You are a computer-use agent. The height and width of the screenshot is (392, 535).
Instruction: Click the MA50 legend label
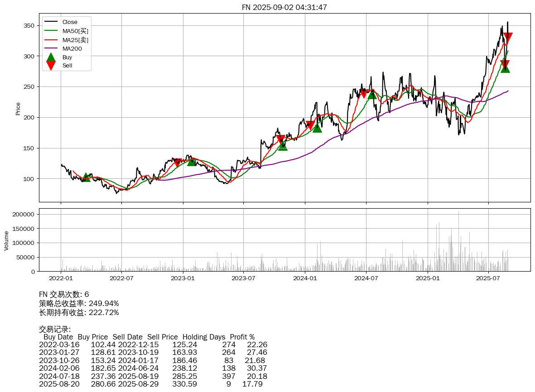coord(75,31)
